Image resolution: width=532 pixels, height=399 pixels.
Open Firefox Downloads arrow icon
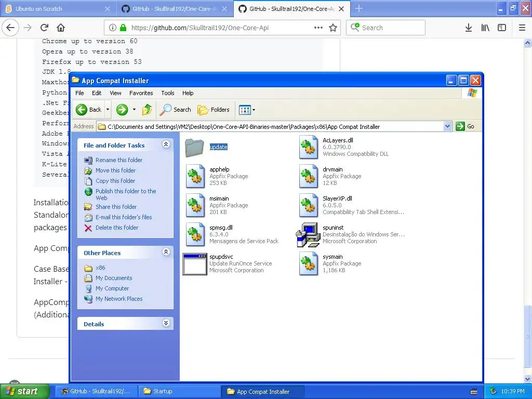[469, 28]
